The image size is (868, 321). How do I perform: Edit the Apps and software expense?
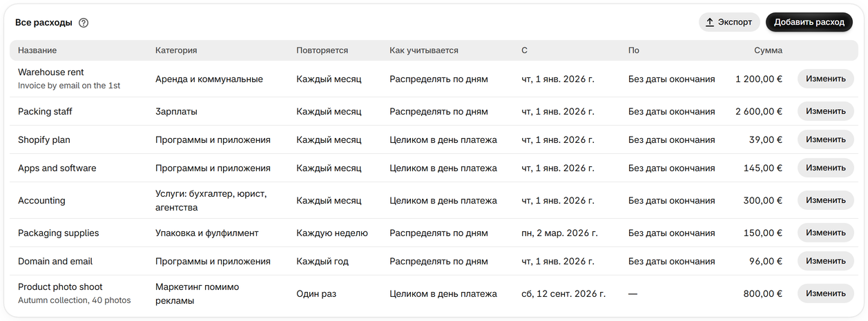[826, 168]
